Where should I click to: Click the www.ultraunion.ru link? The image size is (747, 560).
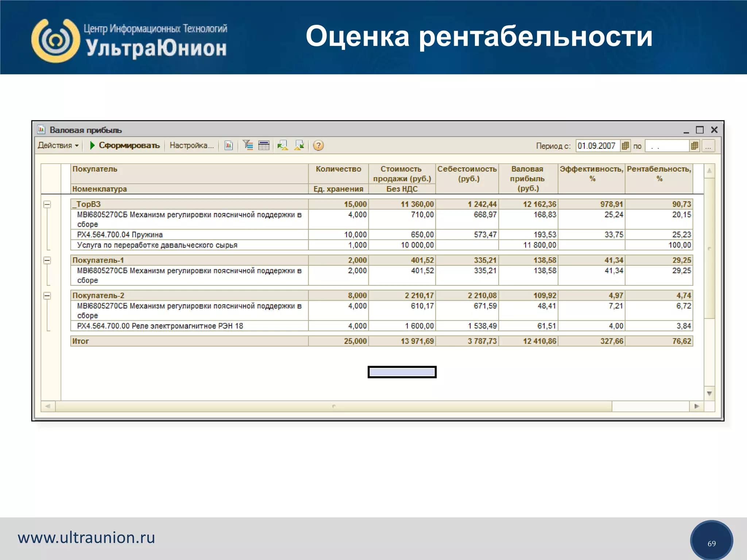click(86, 538)
